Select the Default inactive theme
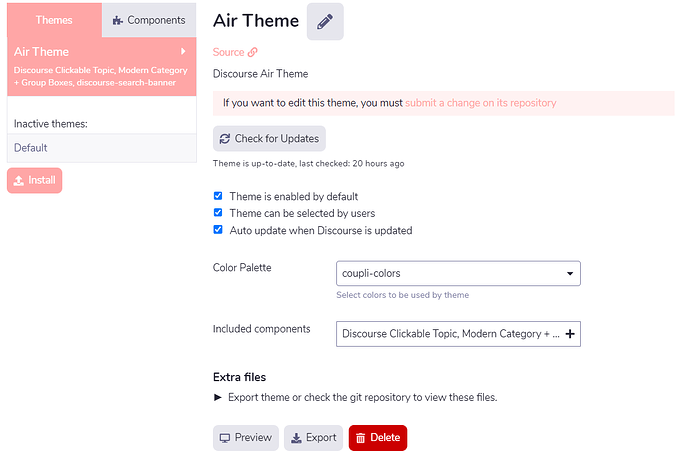Screen dimensions: 690x467 31,148
